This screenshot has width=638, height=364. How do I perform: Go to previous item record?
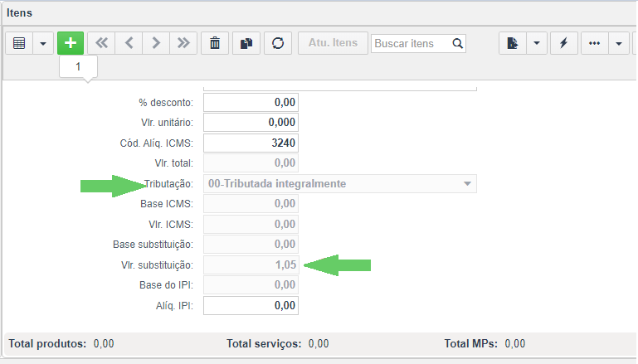click(x=129, y=43)
